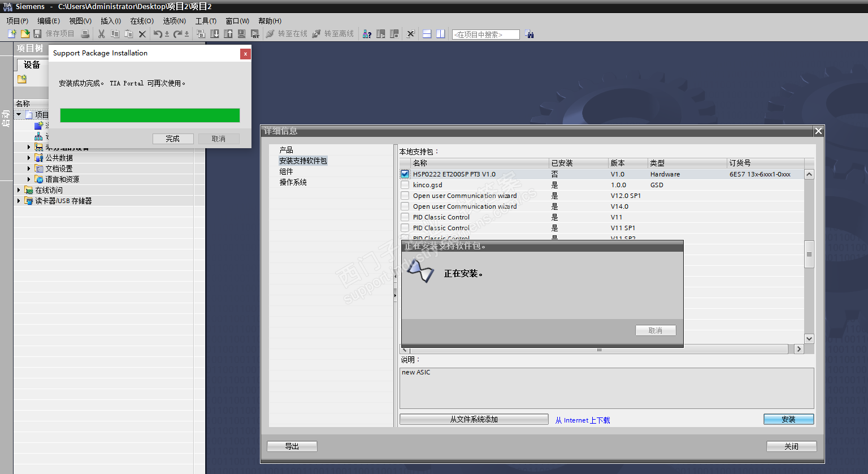Click the Upload from device icon
868x474 pixels.
228,34
